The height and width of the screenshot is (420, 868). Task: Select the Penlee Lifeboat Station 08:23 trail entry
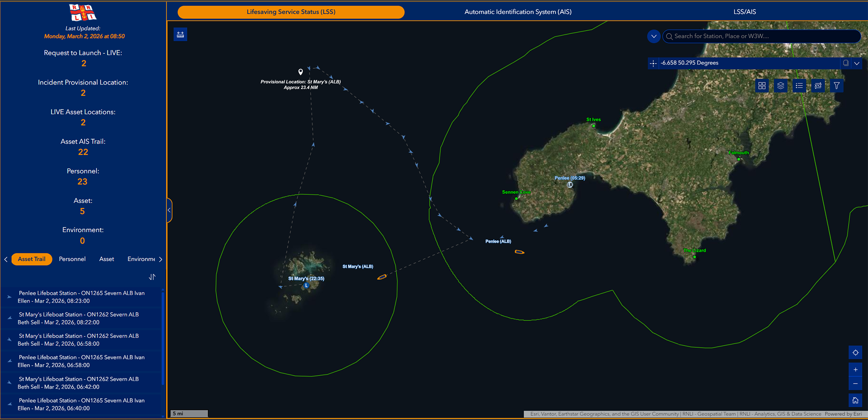coord(82,297)
